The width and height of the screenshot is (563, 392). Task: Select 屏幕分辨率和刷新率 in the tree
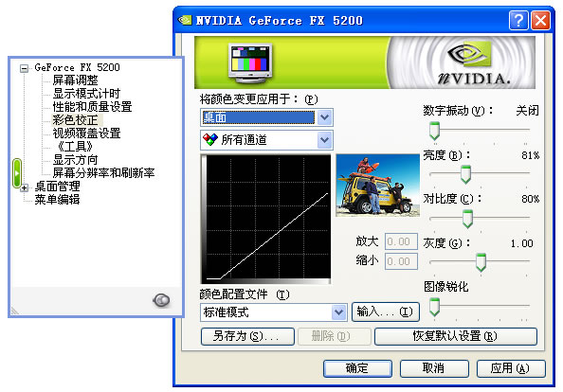tap(103, 173)
